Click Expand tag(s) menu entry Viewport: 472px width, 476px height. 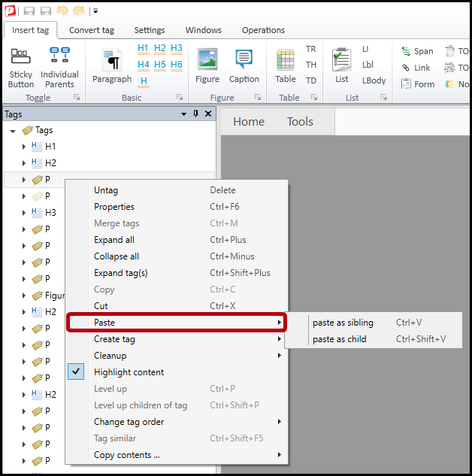click(177, 273)
